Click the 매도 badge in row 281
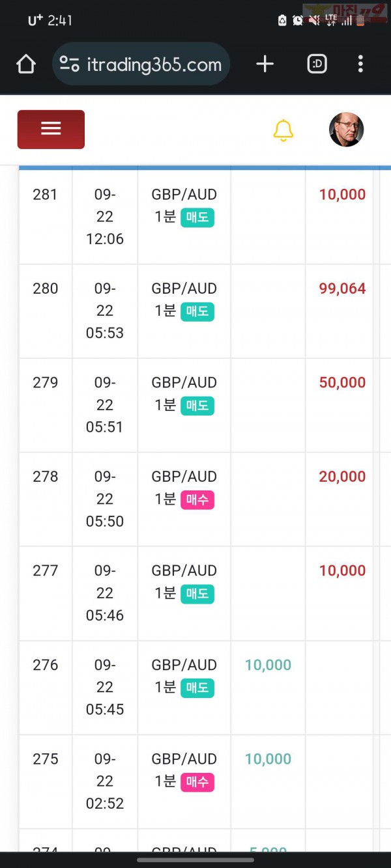Screen dimensions: 391x868 (x=197, y=217)
